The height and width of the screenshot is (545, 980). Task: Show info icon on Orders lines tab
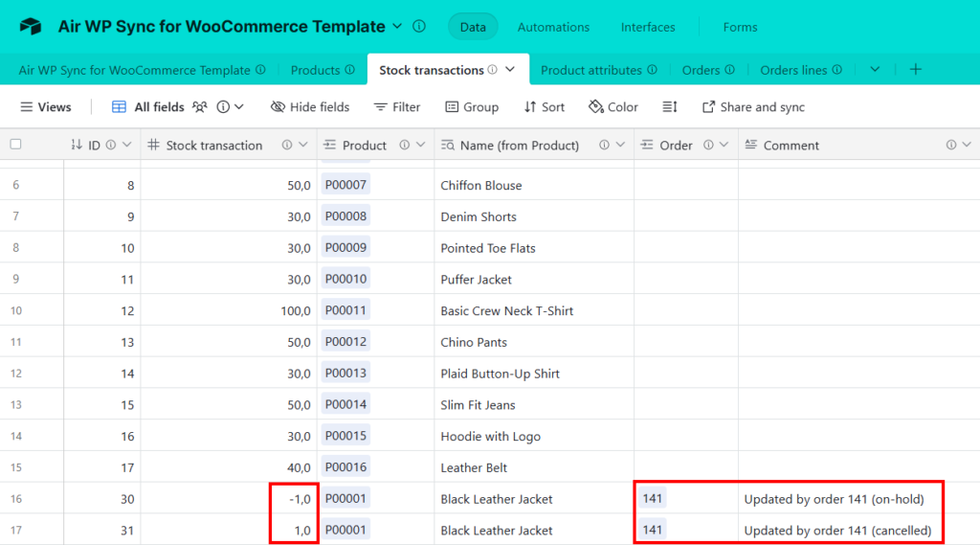tap(836, 70)
